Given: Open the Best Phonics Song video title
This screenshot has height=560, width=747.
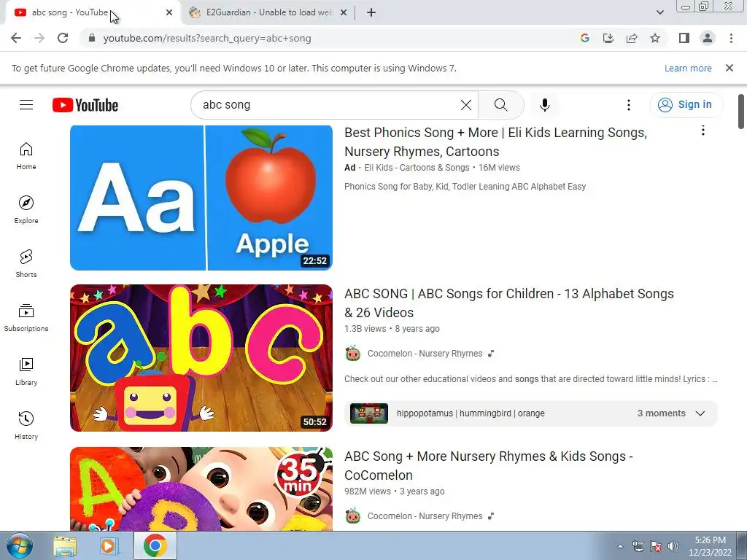Looking at the screenshot, I should (495, 142).
